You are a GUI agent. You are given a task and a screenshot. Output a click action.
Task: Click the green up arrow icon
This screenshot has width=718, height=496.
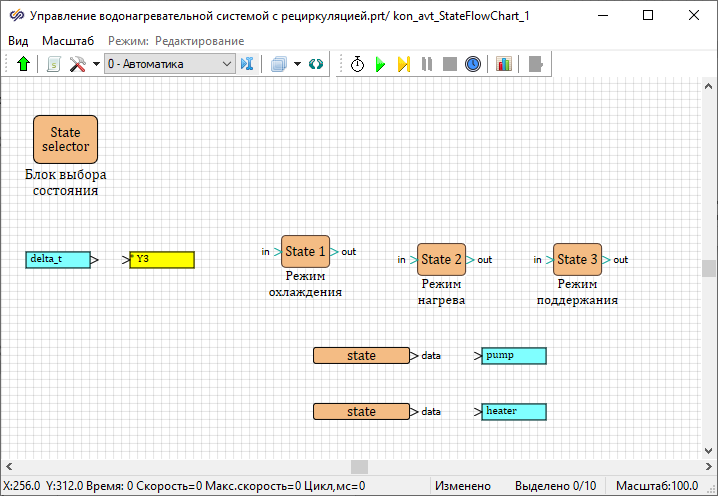(24, 64)
